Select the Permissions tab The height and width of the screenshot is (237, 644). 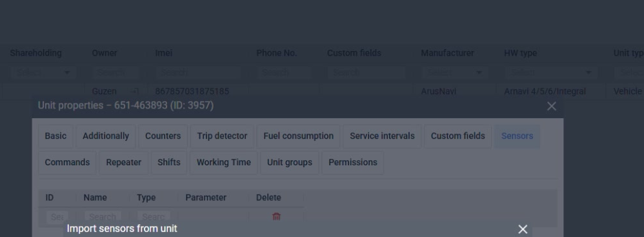[352, 162]
